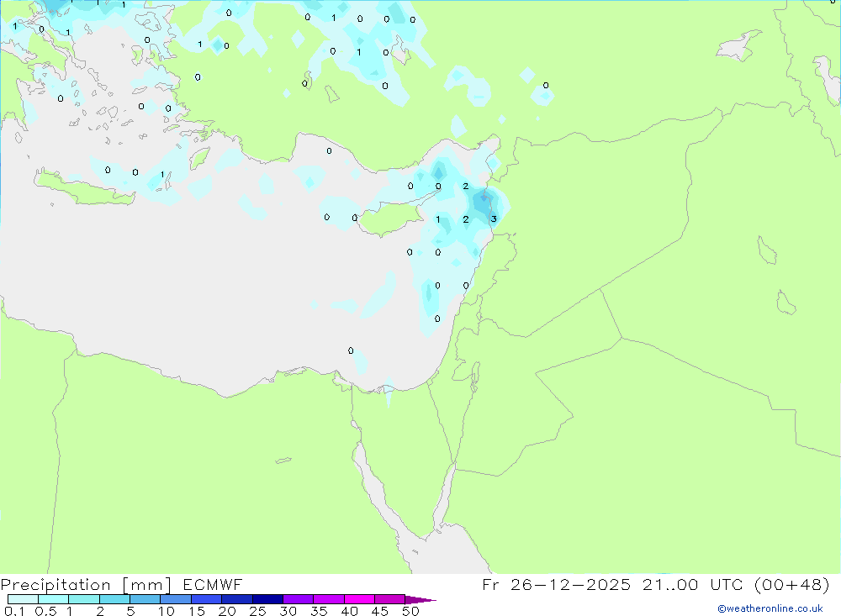Click the '15' legend scale label

coord(197,611)
